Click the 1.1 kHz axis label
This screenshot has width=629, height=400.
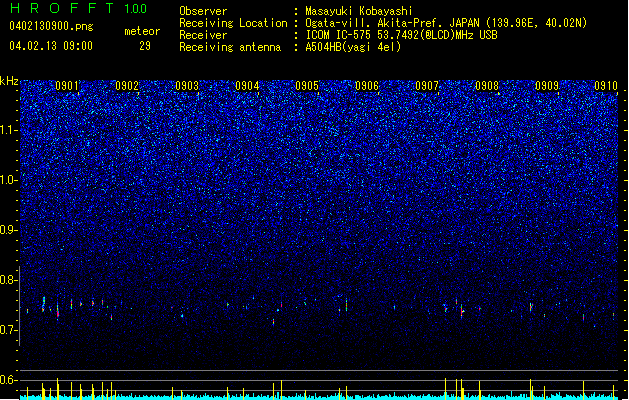click(x=9, y=130)
